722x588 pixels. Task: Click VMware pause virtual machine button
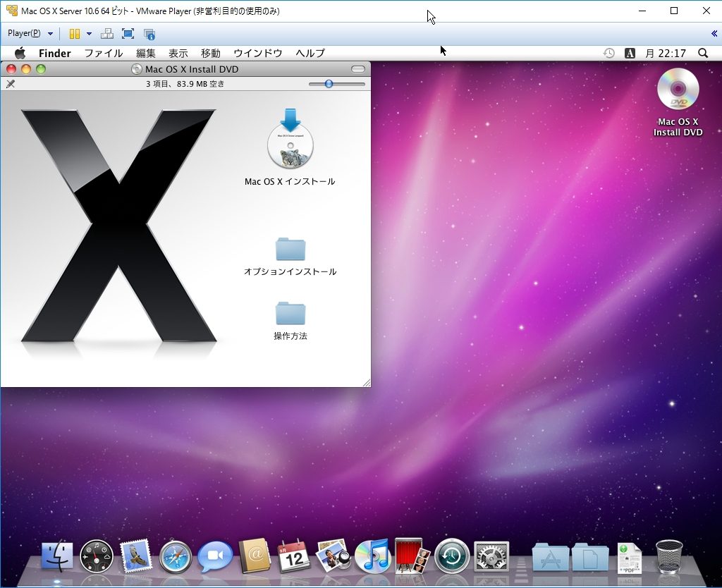[x=75, y=34]
